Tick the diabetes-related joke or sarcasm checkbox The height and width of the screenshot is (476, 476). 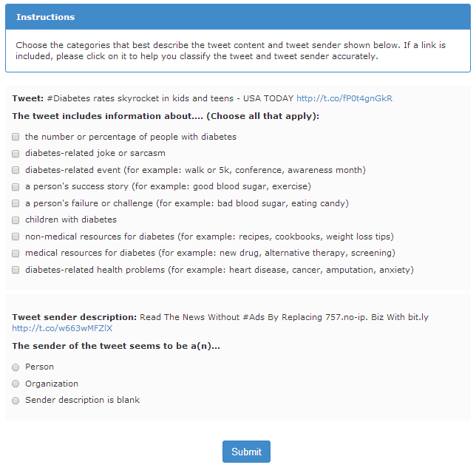(x=16, y=154)
